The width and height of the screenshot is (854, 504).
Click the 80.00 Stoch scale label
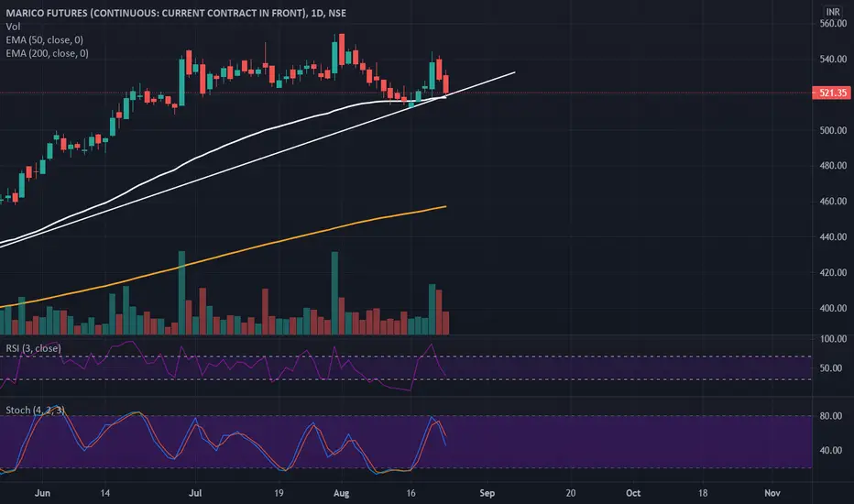click(831, 416)
